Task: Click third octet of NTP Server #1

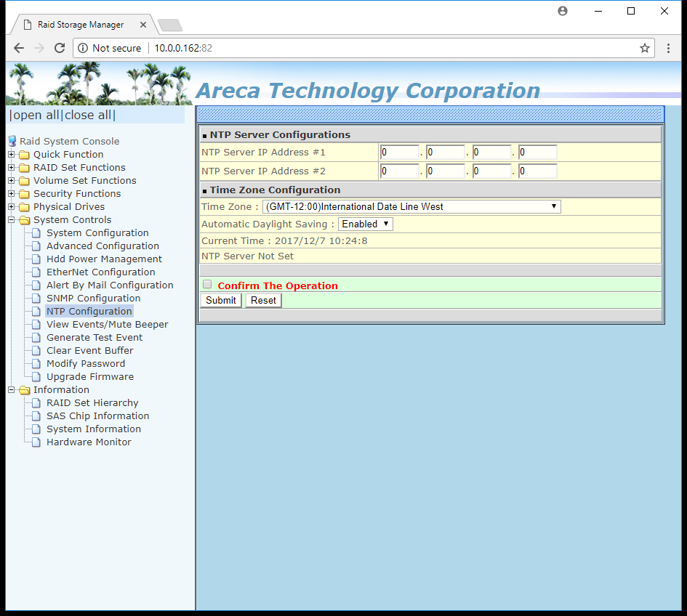Action: click(492, 153)
